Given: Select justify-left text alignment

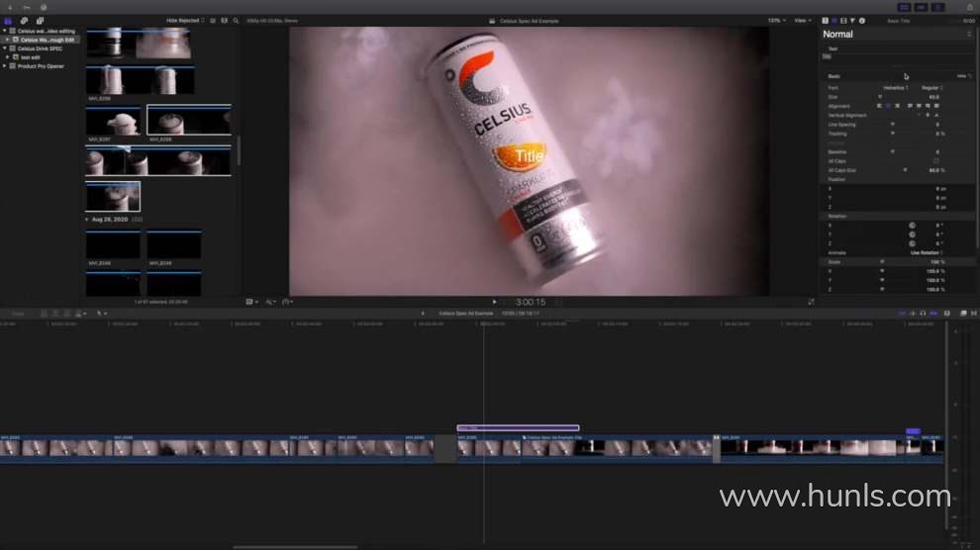Looking at the screenshot, I should point(910,106).
